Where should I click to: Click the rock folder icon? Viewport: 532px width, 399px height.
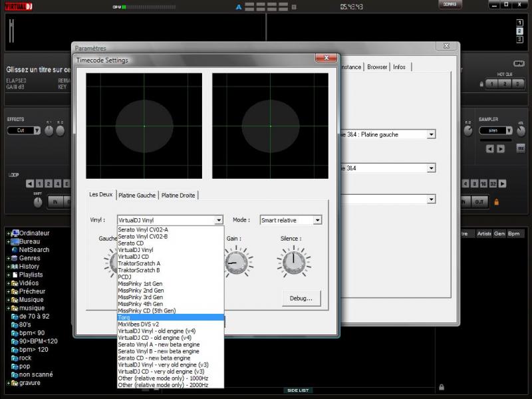(15, 358)
